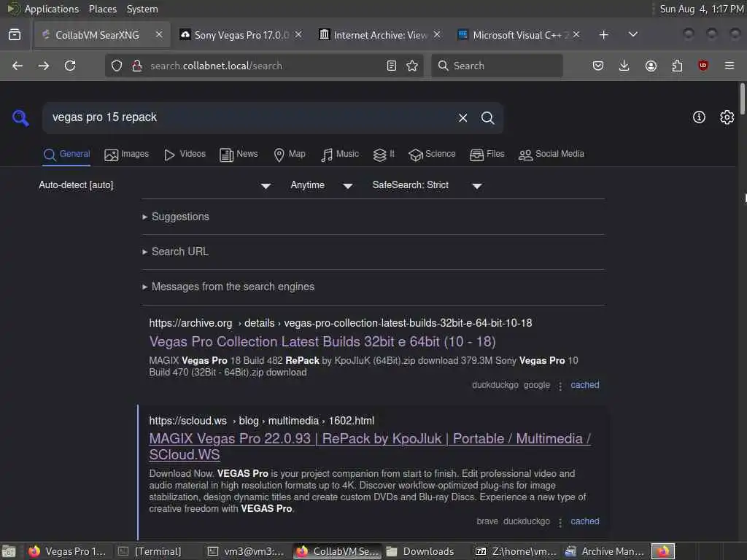Click the Firefox toolbar Search box
747x560 pixels.
(x=497, y=66)
